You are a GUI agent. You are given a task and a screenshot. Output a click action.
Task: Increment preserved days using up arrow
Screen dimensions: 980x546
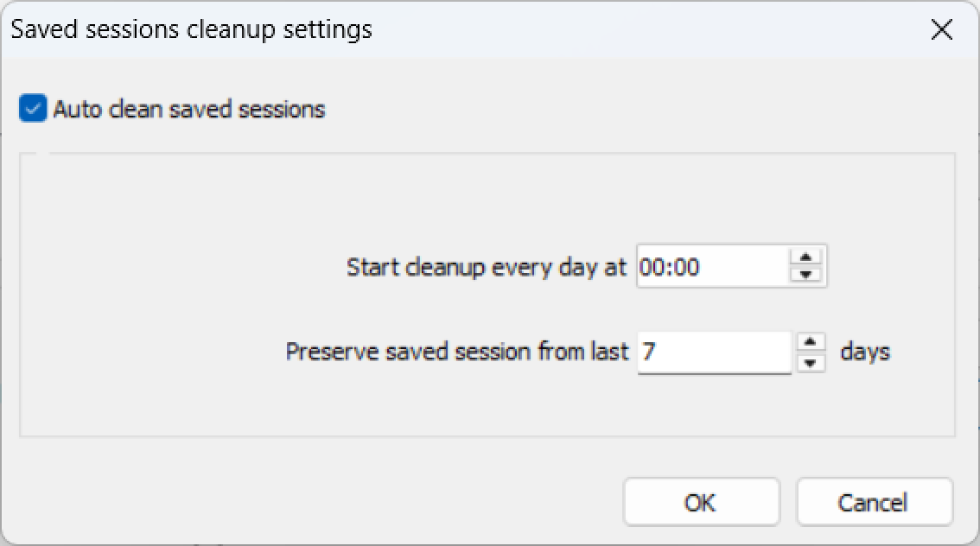point(809,343)
